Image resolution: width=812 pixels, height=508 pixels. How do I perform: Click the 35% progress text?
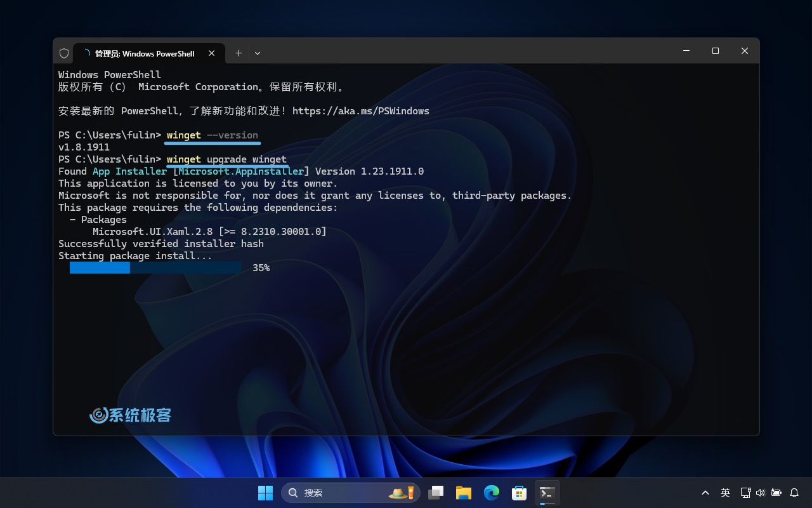coord(261,268)
